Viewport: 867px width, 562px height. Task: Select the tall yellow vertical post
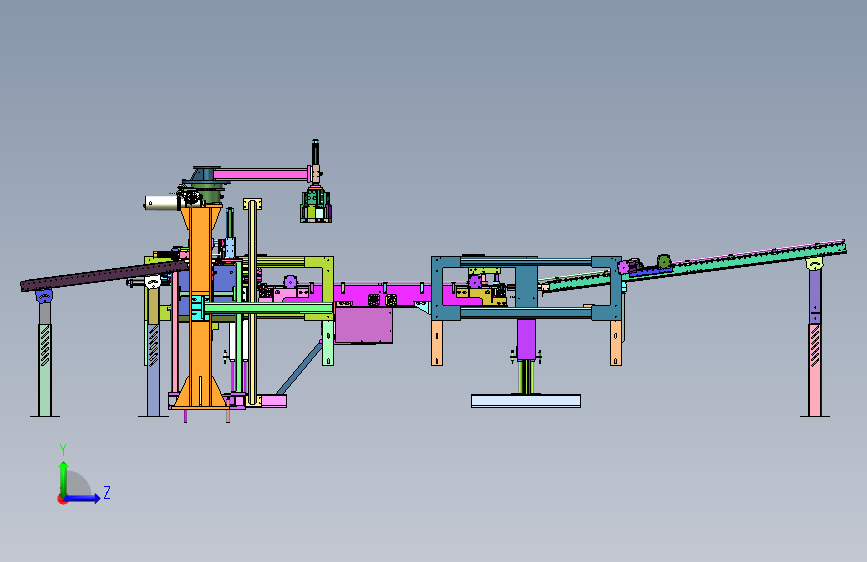click(x=253, y=301)
